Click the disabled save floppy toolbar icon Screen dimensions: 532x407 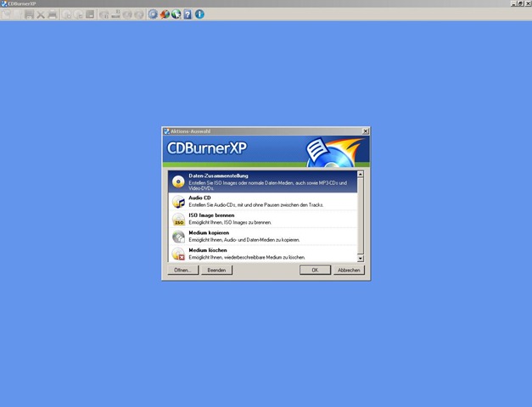(x=29, y=14)
